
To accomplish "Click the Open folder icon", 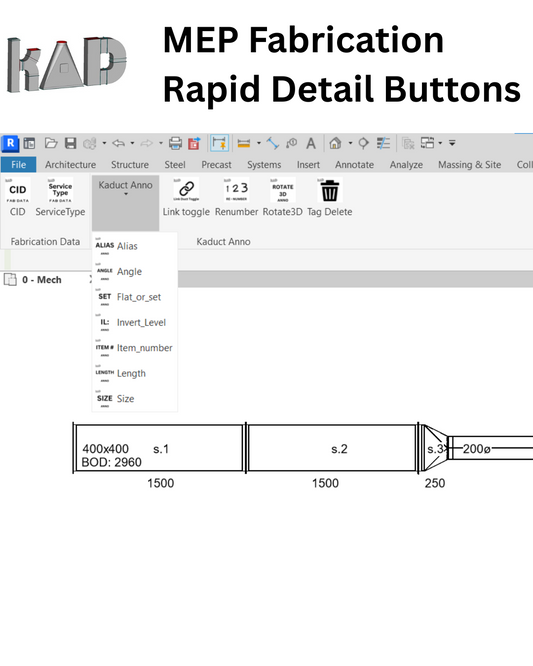I will [x=51, y=143].
